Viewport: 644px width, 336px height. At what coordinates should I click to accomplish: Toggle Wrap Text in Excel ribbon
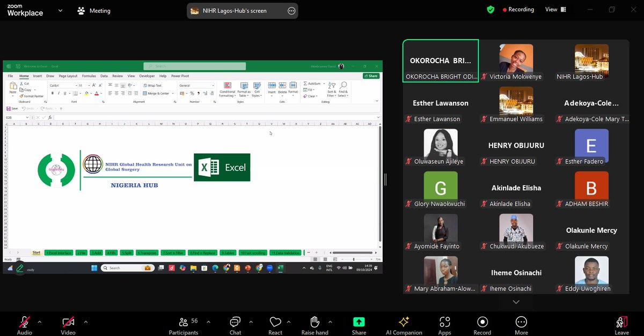pos(152,86)
